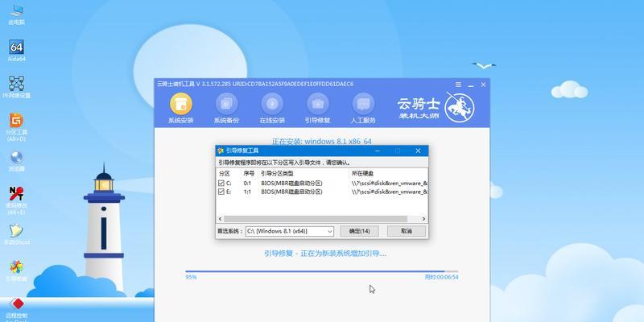Open the hamburger menu in 云骑士 title bar
Viewport: 644px width, 322px height.
458,85
